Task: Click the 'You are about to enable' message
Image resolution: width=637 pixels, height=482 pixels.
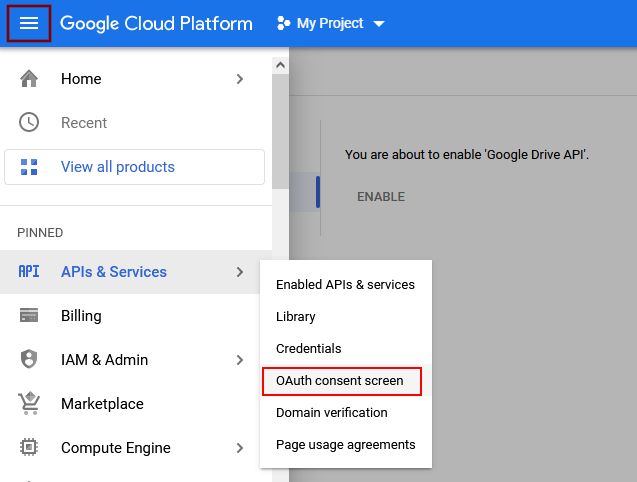Action: click(467, 154)
